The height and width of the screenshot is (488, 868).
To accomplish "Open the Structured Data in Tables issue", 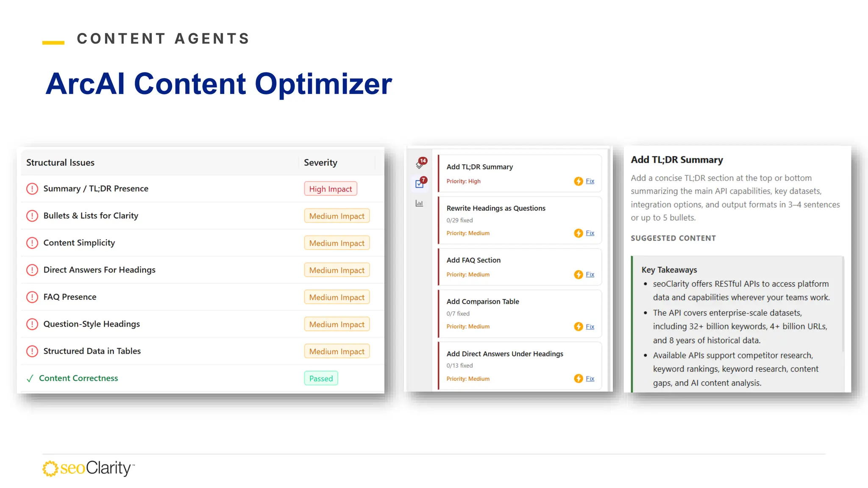I will tap(203, 351).
